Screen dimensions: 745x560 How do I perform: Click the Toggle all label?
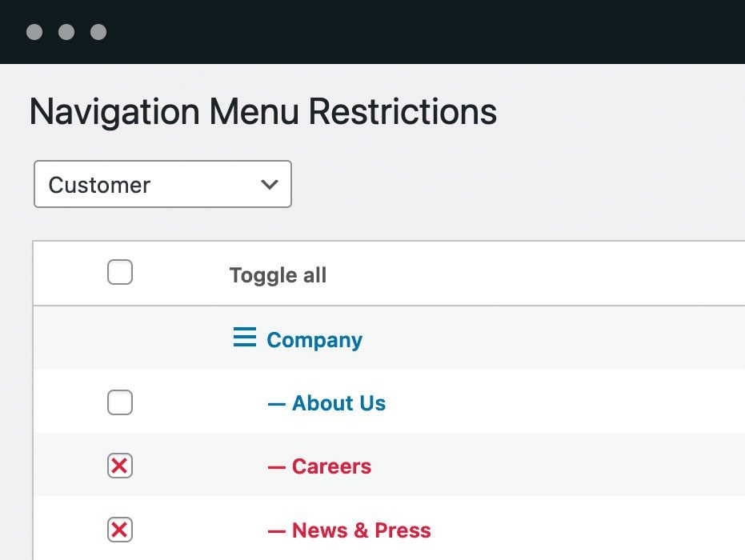point(278,276)
